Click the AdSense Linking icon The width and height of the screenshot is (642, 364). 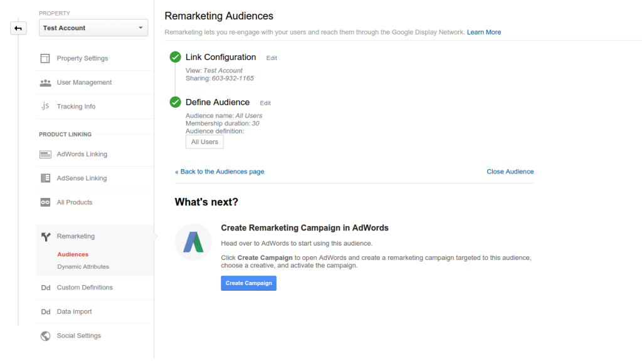click(x=45, y=179)
